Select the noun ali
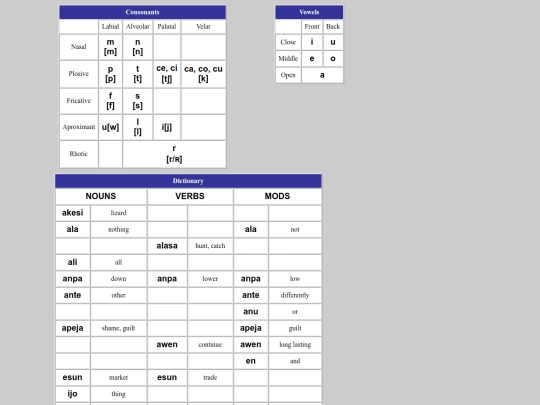This screenshot has width=540, height=405. pos(73,262)
